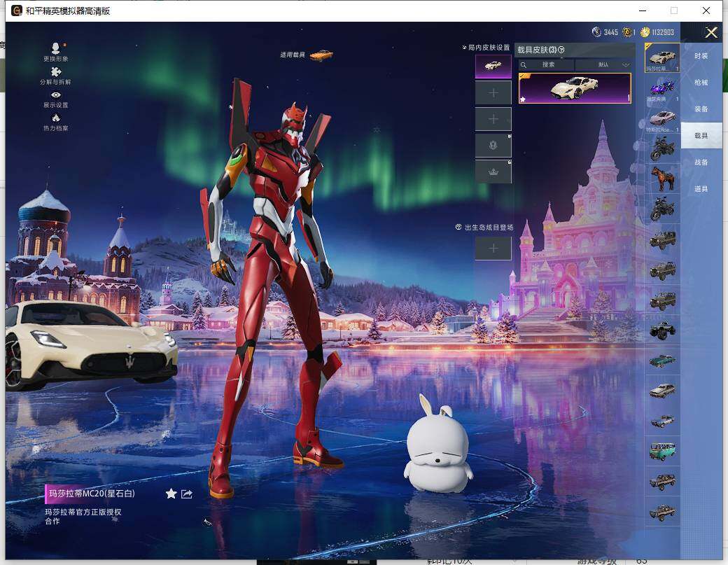
Task: Click the locked crown skin slot
Action: [493, 172]
